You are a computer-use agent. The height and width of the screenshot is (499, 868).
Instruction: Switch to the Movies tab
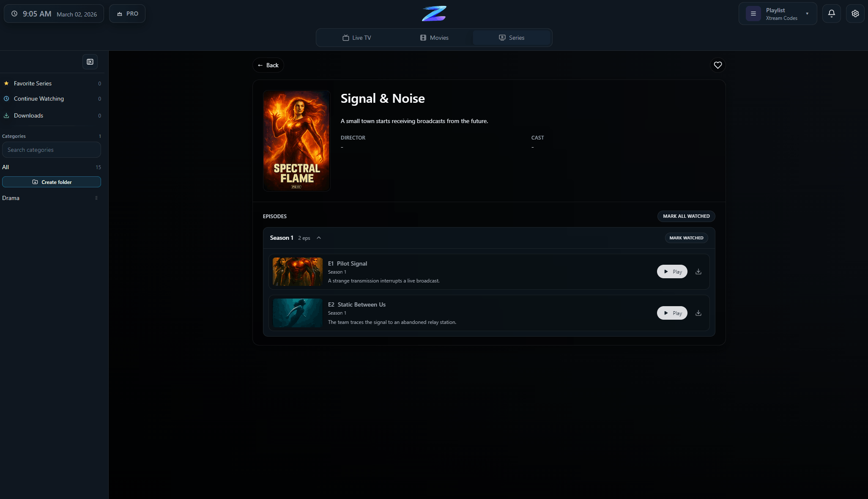point(434,38)
